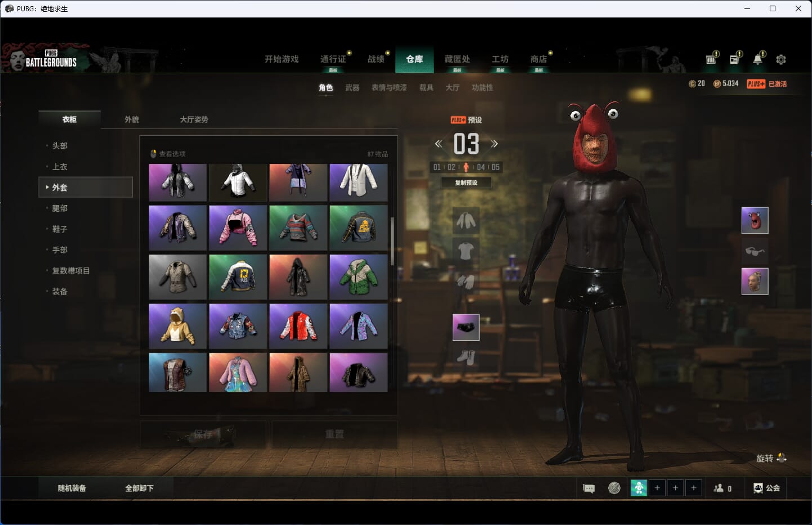This screenshot has width=812, height=525.
Task: Click the empty shirt slot icon
Action: tap(466, 251)
